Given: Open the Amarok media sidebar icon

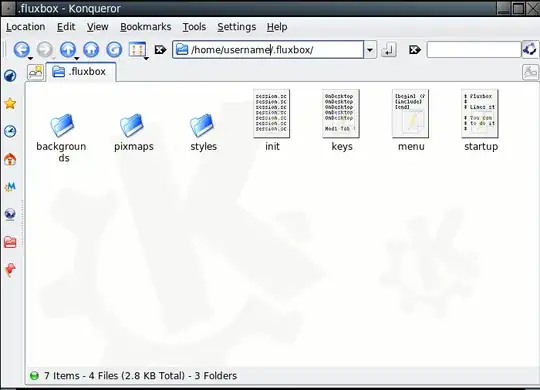Looking at the screenshot, I should pyautogui.click(x=10, y=187).
